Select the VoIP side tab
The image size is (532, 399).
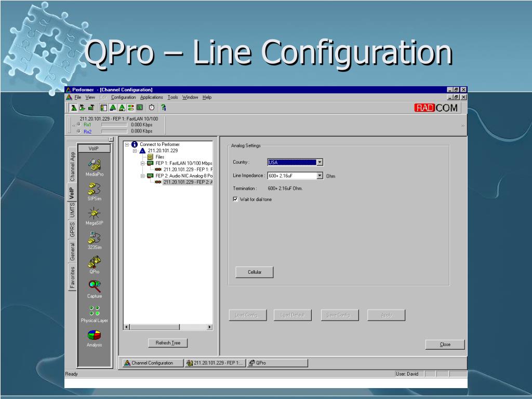coord(72,193)
